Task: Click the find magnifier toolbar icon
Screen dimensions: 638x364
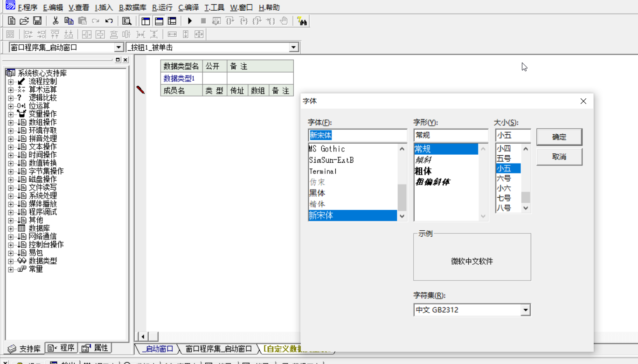Action: click(x=127, y=21)
